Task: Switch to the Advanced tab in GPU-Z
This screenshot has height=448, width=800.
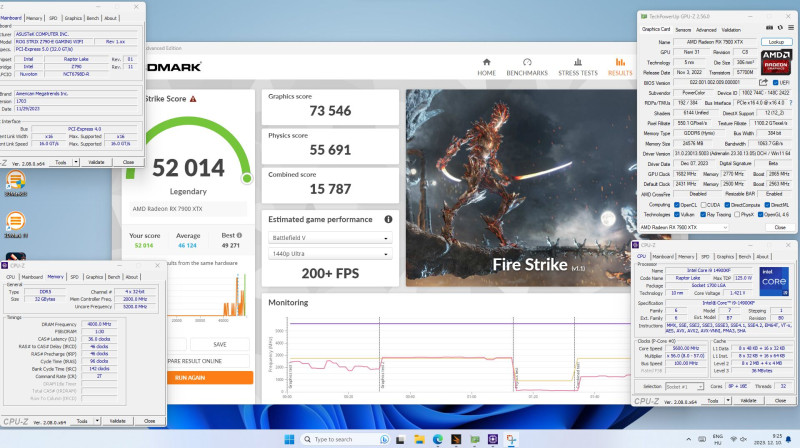Action: (706, 30)
